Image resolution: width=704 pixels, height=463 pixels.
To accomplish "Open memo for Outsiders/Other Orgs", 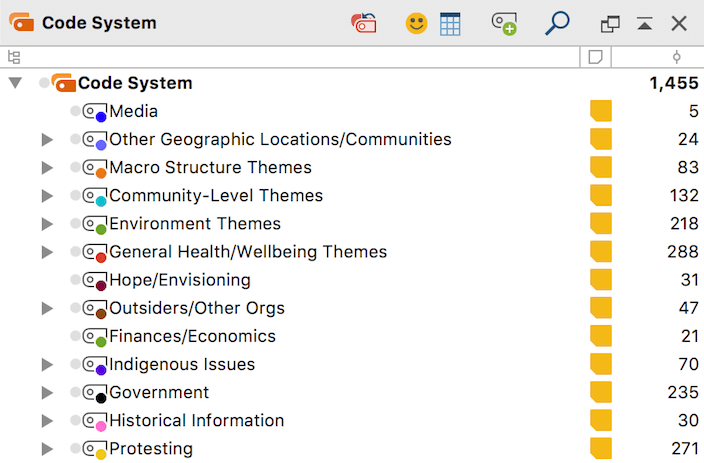I will tap(601, 308).
